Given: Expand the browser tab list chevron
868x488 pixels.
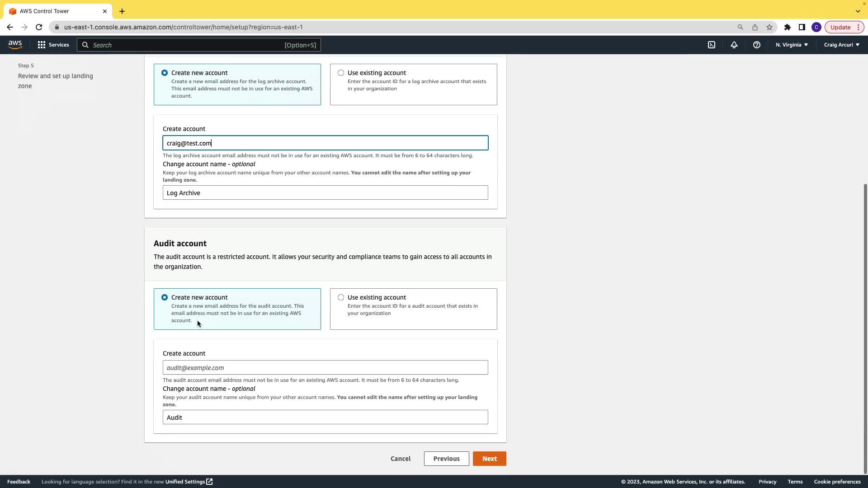Looking at the screenshot, I should [x=858, y=11].
